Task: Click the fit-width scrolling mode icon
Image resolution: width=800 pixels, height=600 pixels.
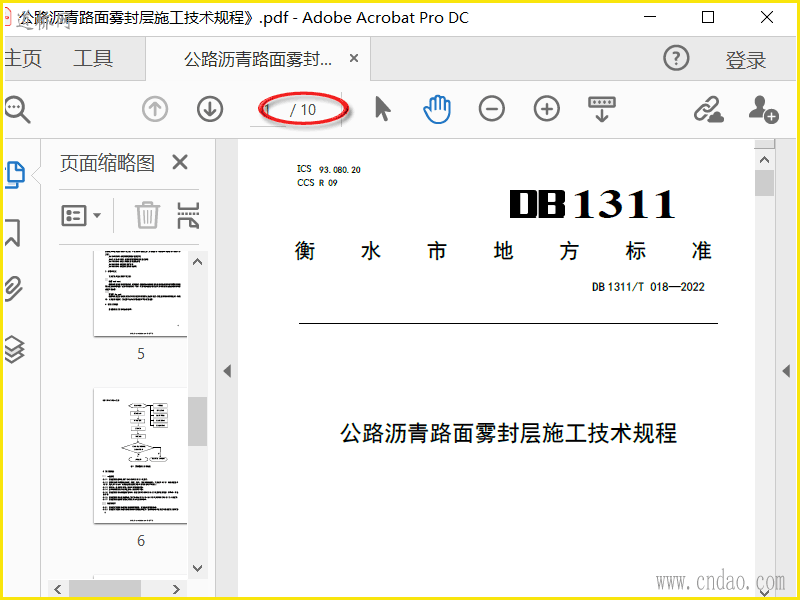Action: pos(602,109)
